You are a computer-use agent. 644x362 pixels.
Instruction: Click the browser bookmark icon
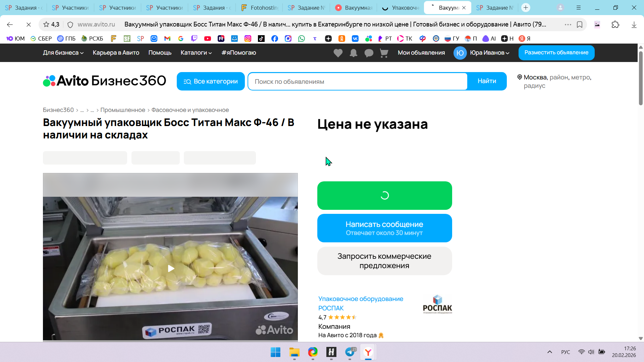click(580, 24)
